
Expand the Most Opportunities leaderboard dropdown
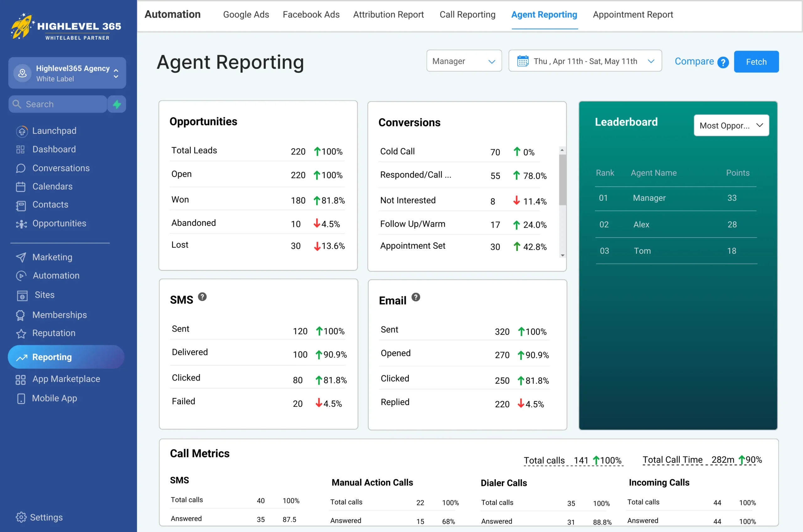731,125
